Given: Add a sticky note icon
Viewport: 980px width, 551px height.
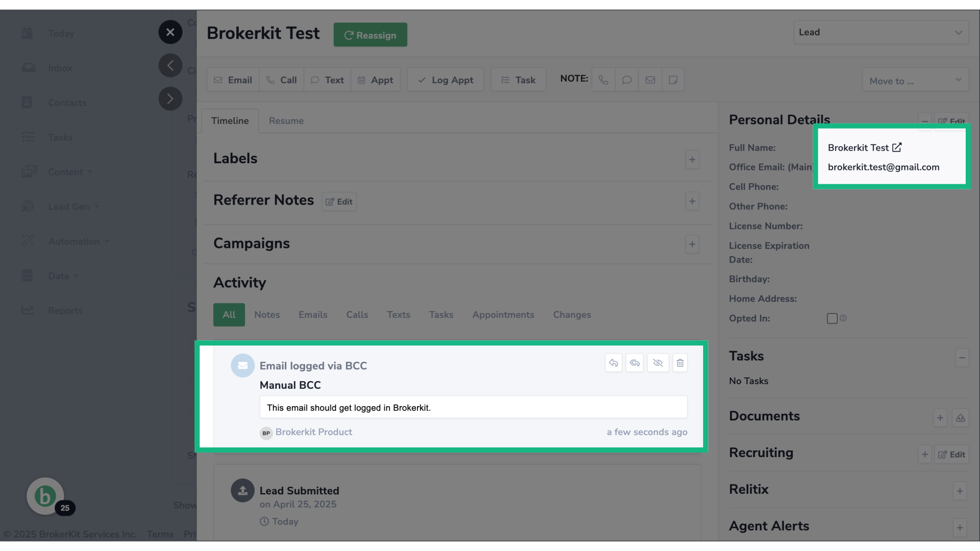Looking at the screenshot, I should 673,80.
